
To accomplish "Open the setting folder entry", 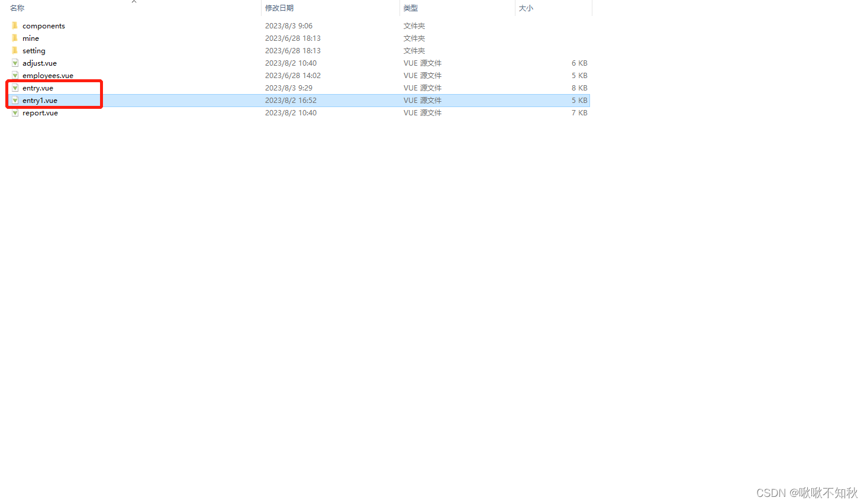I will coord(34,50).
